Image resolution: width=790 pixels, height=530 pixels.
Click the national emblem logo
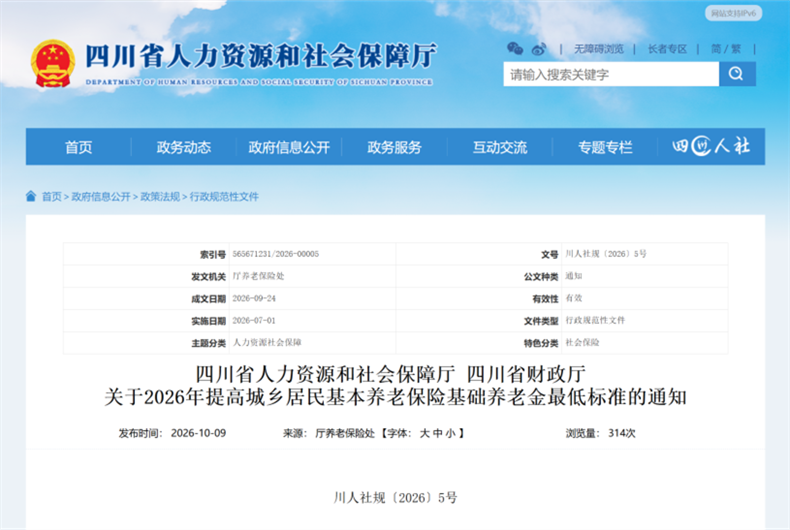53,63
